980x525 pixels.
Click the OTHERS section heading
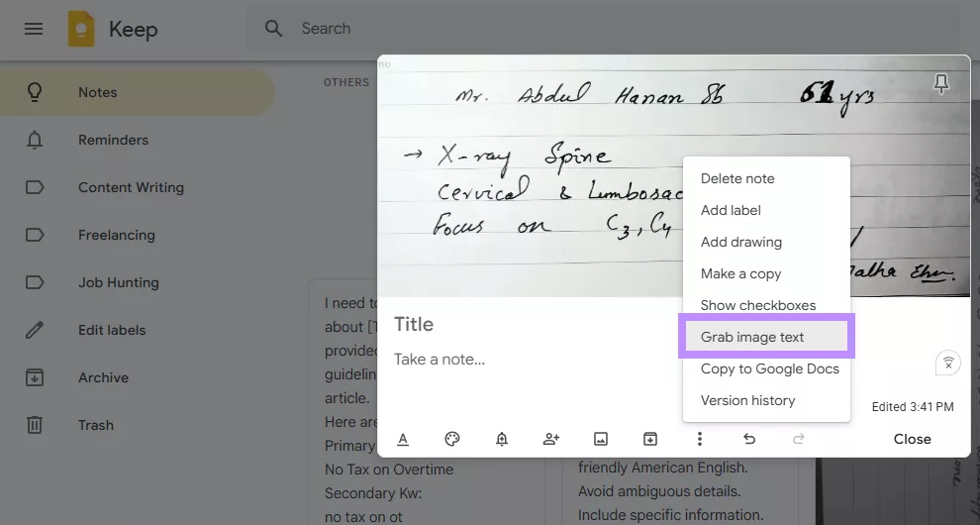(346, 82)
